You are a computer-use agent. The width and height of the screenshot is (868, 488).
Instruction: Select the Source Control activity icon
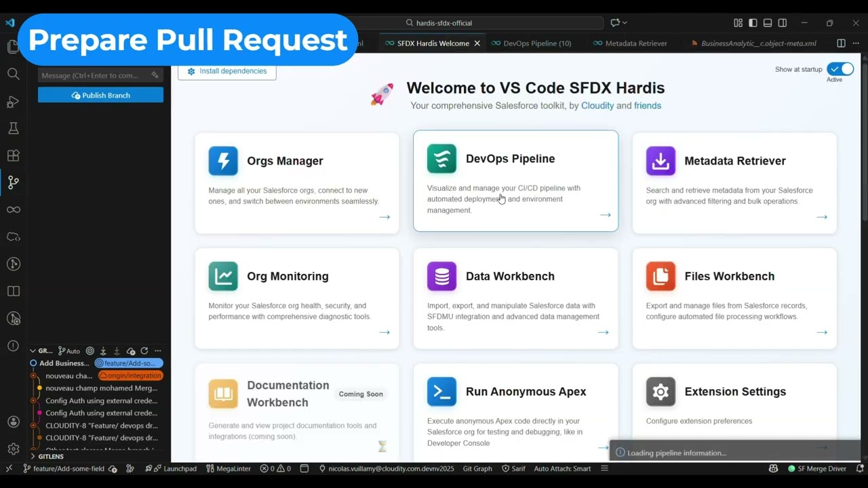pos(13,182)
